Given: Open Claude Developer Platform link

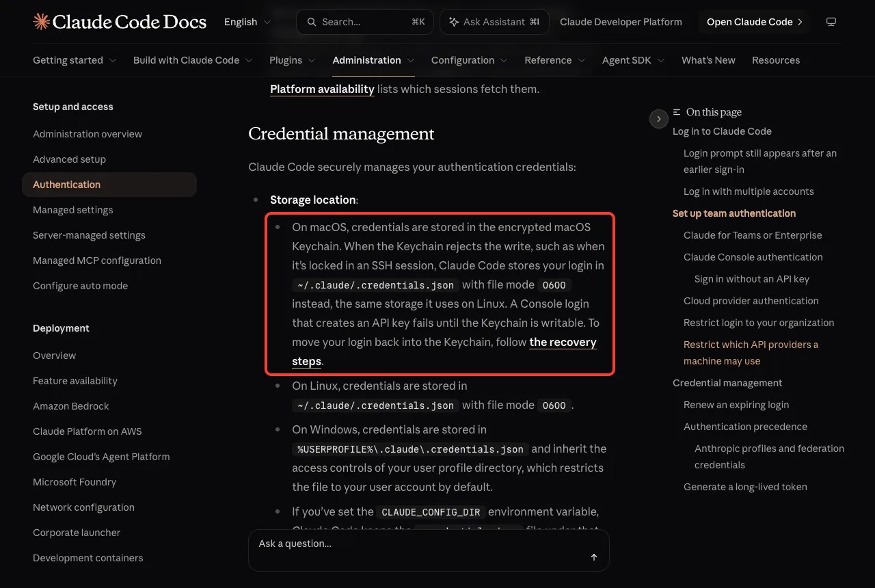Looking at the screenshot, I should click(x=621, y=22).
